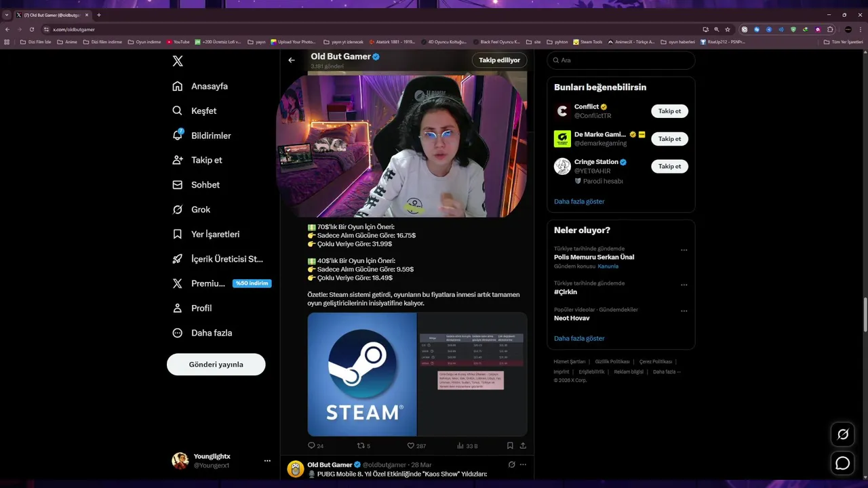Open account menu dots next to Younglightx
Viewport: 868px width, 488px height.
point(267,461)
